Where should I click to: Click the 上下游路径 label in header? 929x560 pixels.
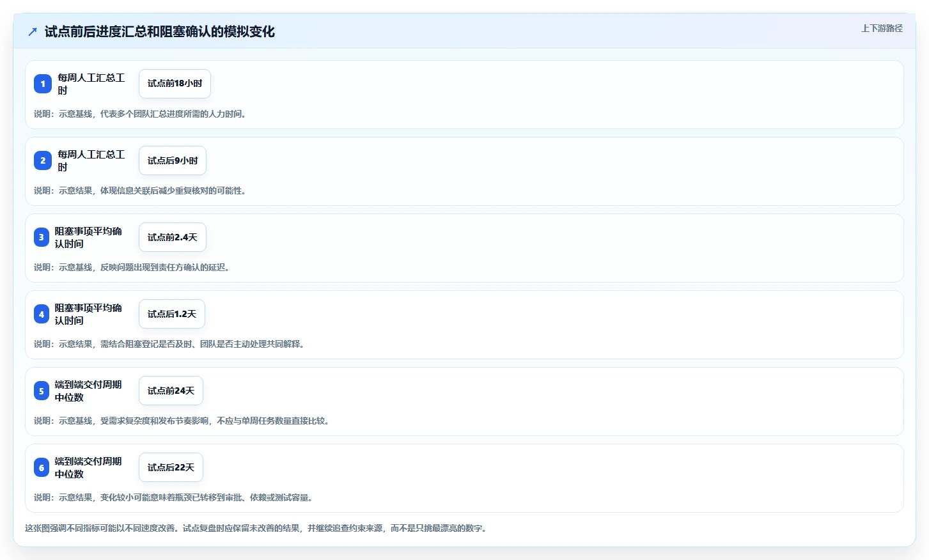pyautogui.click(x=882, y=28)
